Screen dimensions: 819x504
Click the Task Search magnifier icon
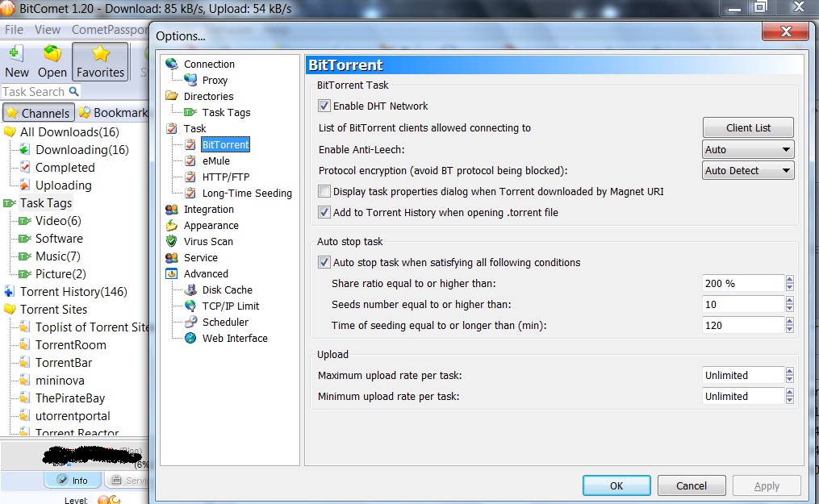73,91
